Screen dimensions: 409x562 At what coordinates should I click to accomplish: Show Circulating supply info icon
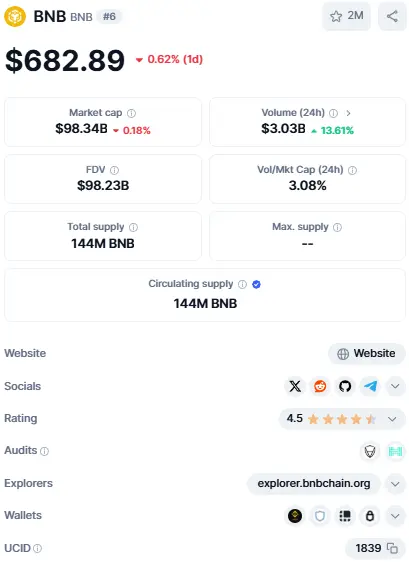pos(243,284)
